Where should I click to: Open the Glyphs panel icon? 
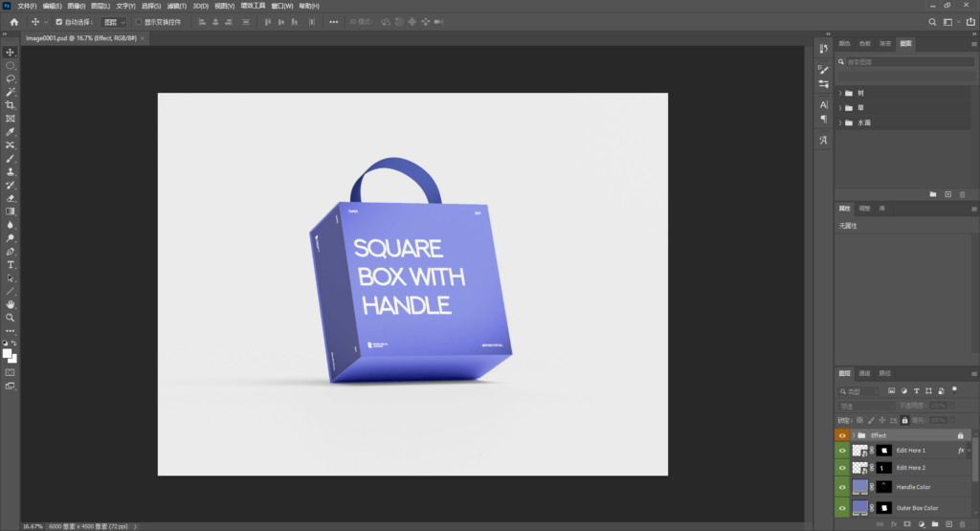coord(824,140)
